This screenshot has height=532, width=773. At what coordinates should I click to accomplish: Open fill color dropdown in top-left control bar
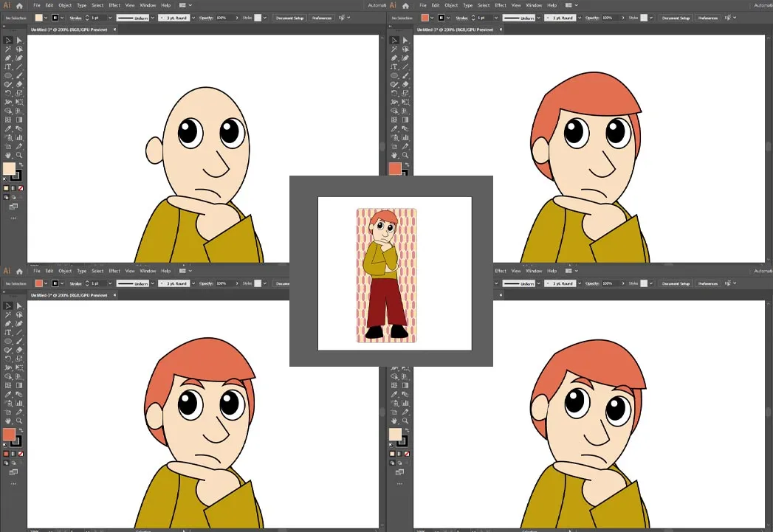46,18
